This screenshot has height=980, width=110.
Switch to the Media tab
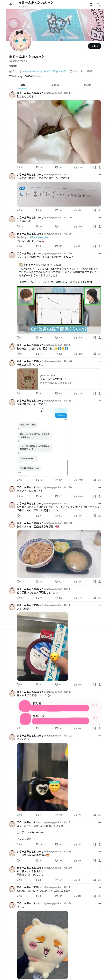[x=88, y=85]
